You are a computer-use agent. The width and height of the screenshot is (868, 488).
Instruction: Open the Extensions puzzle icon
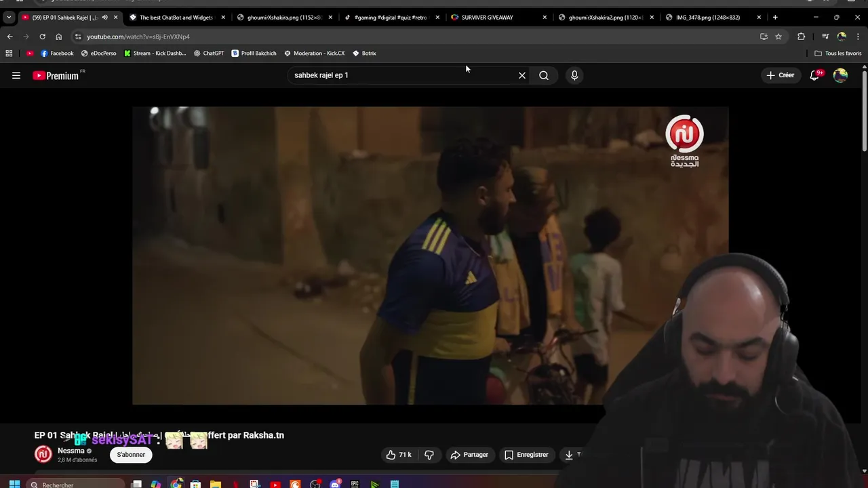click(x=802, y=37)
